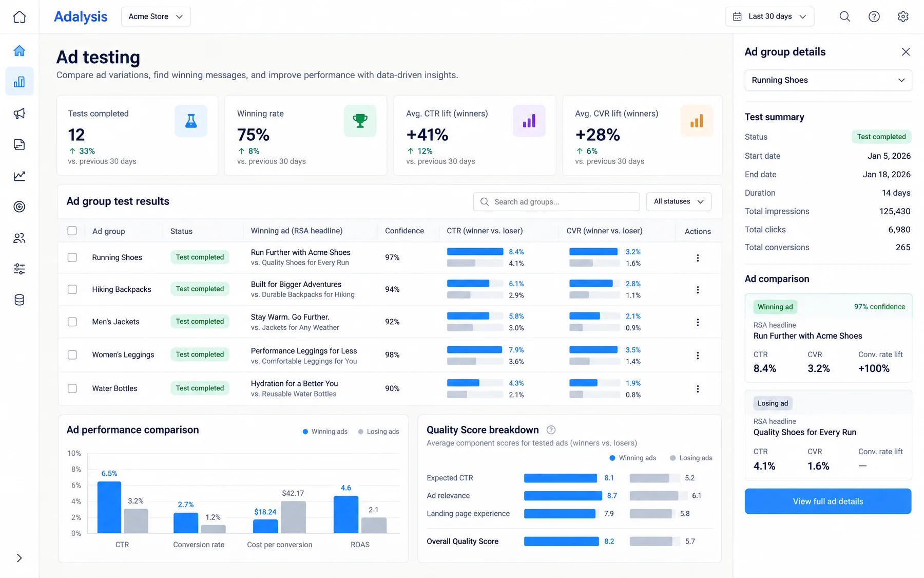Open the home outline icon in top-left corner
Image resolution: width=924 pixels, height=578 pixels.
pos(20,16)
